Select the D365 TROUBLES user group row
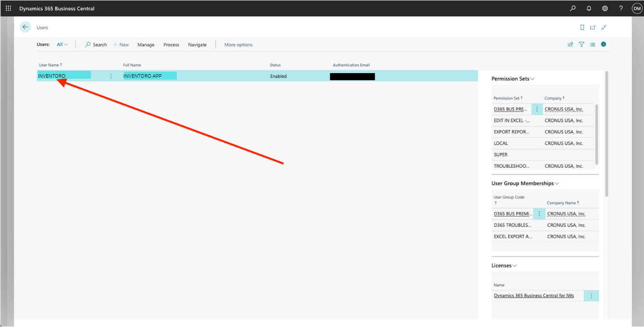This screenshot has height=327, width=644. tap(545, 225)
